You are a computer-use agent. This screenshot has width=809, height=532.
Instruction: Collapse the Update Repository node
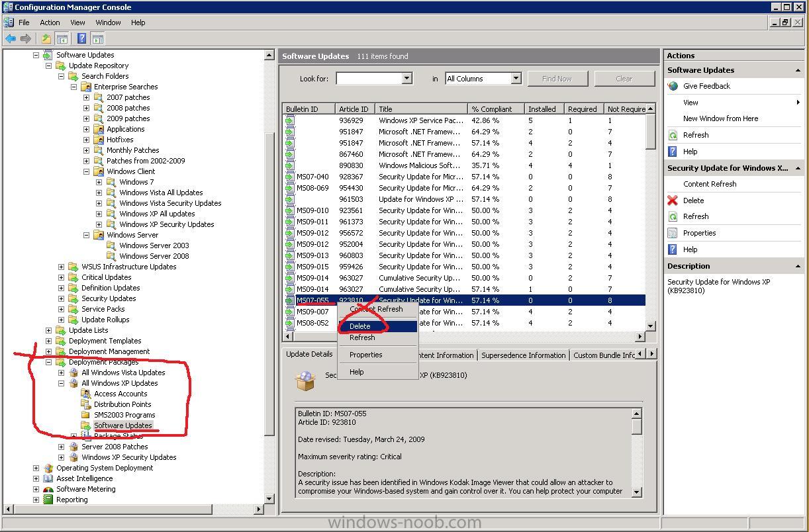pos(48,66)
